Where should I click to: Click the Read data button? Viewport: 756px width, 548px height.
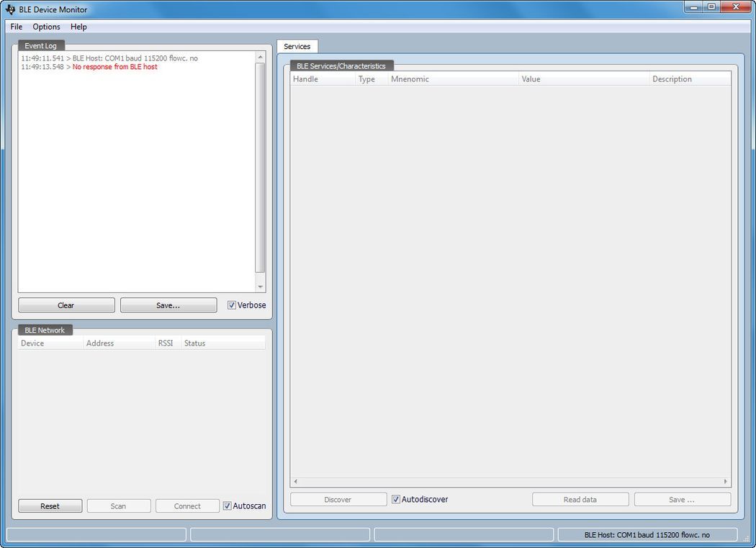tap(580, 499)
